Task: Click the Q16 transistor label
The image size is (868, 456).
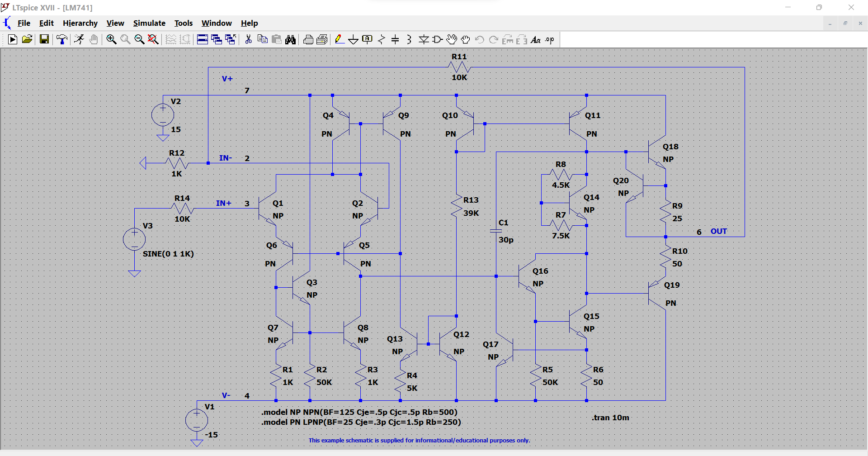Action: click(540, 271)
